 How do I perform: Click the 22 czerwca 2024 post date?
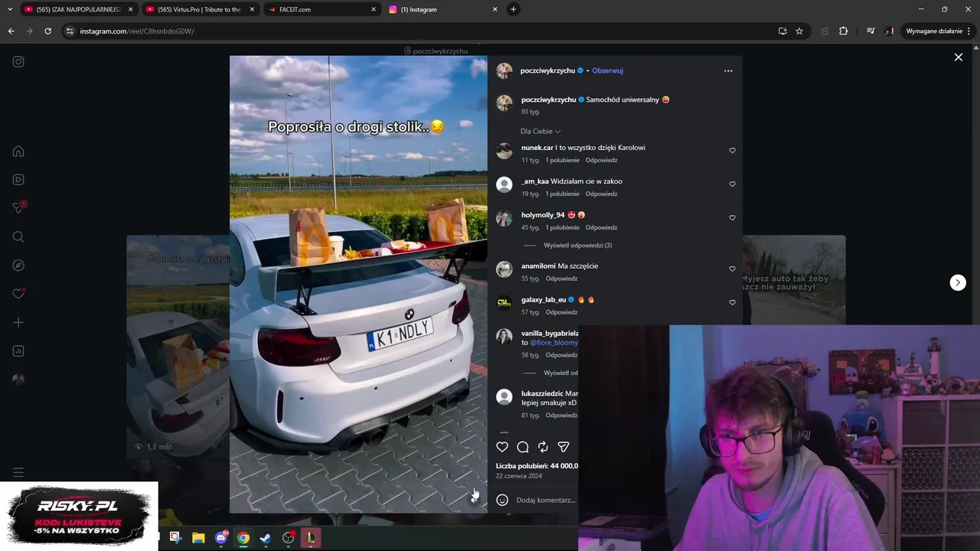tap(518, 476)
